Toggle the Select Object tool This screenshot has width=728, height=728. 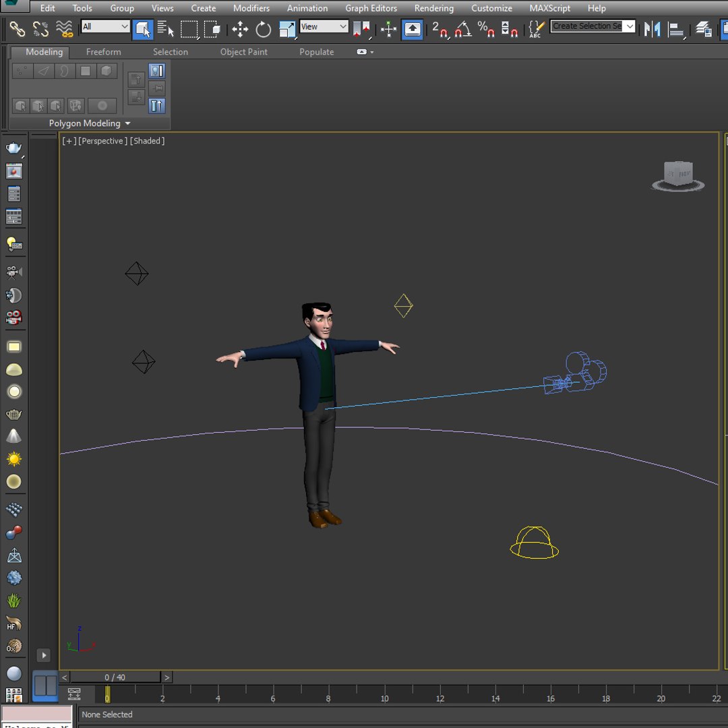click(x=142, y=29)
